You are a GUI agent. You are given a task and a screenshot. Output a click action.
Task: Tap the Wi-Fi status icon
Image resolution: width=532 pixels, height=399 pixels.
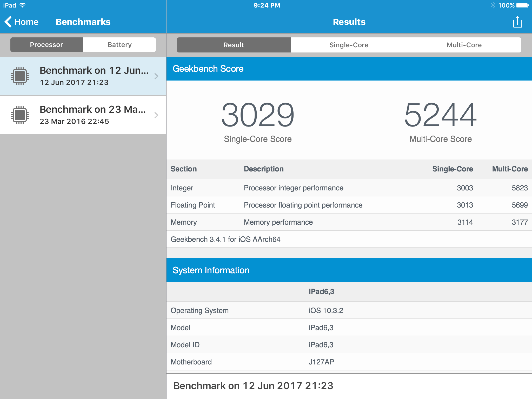23,5
